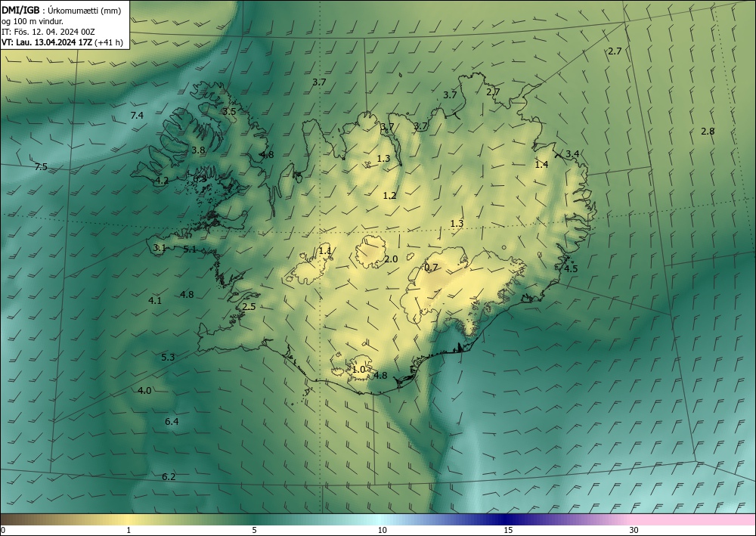The height and width of the screenshot is (536, 756).
Task: Click the 1.2 value in the highlands
Action: pos(389,196)
